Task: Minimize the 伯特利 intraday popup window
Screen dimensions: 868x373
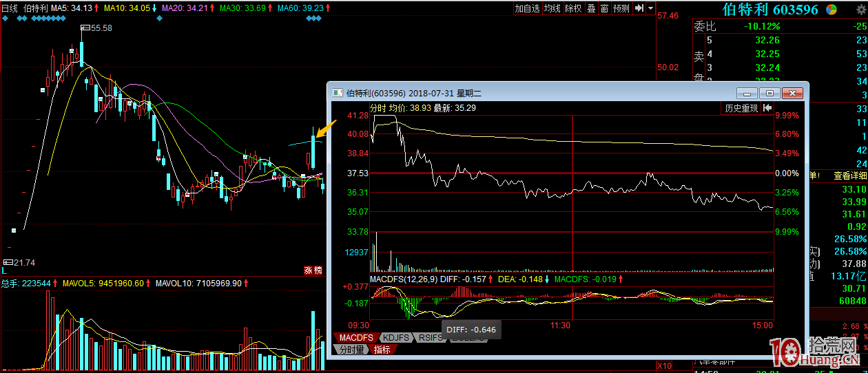Action: [x=747, y=93]
